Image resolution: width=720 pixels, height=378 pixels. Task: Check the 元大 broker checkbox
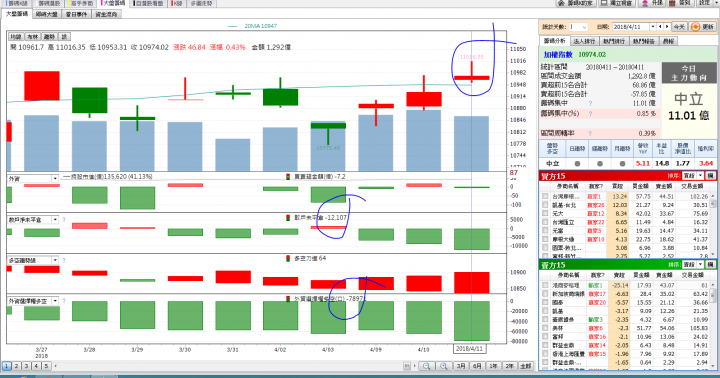click(545, 214)
